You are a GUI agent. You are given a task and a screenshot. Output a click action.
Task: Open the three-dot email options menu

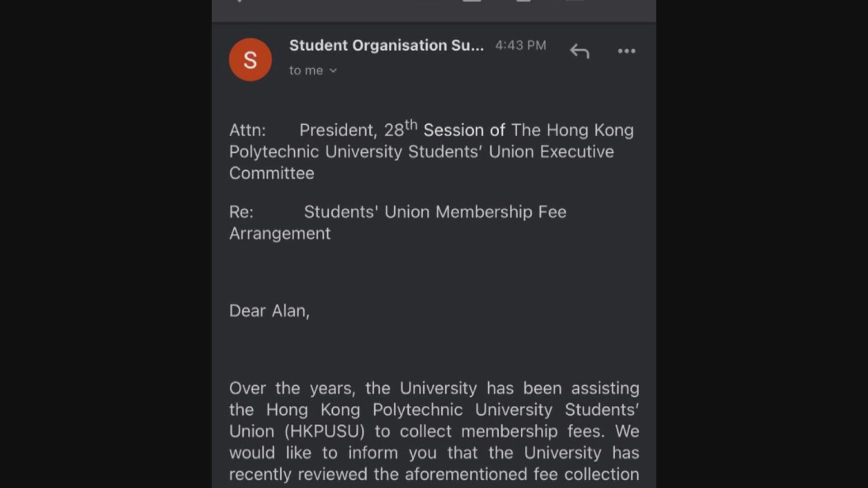pyautogui.click(x=627, y=51)
